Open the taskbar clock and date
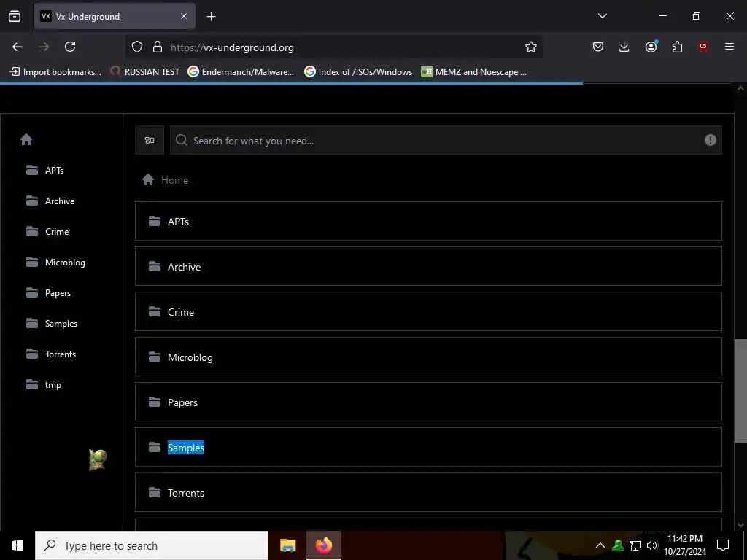747x560 pixels. [x=685, y=545]
